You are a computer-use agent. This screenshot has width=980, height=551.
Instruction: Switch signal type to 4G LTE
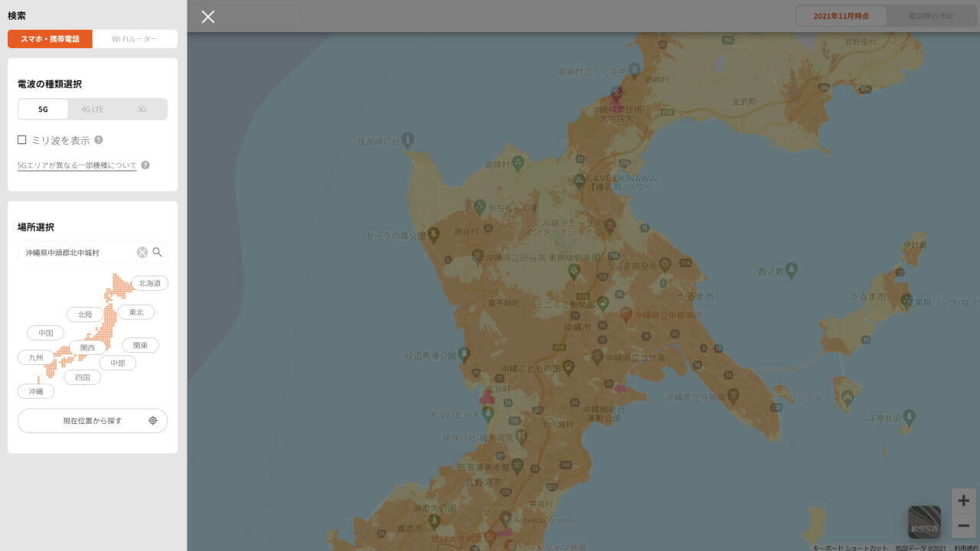(x=92, y=109)
